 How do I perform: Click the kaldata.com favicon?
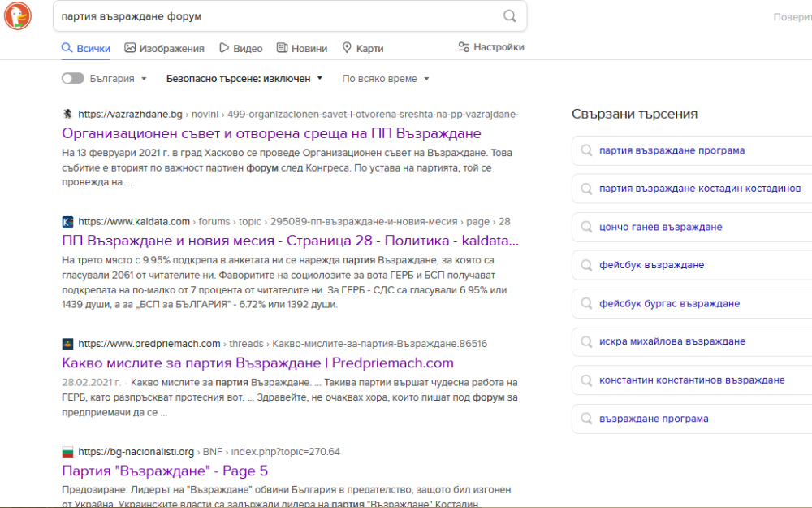(x=67, y=222)
